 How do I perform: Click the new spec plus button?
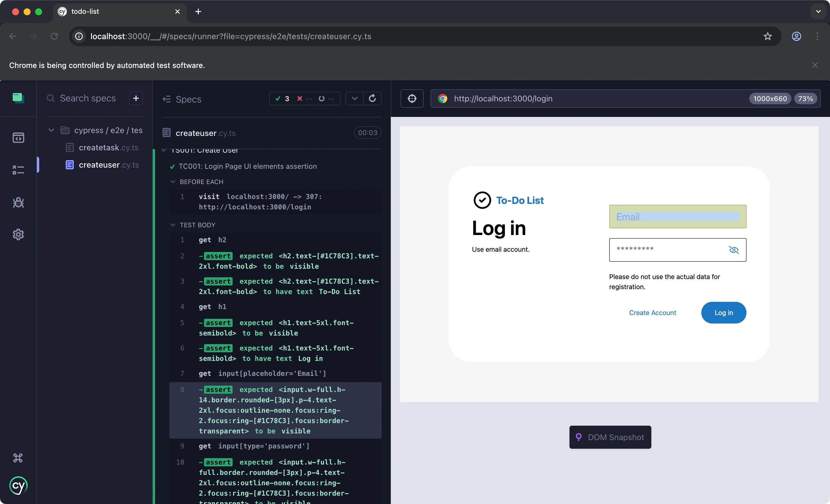click(136, 98)
